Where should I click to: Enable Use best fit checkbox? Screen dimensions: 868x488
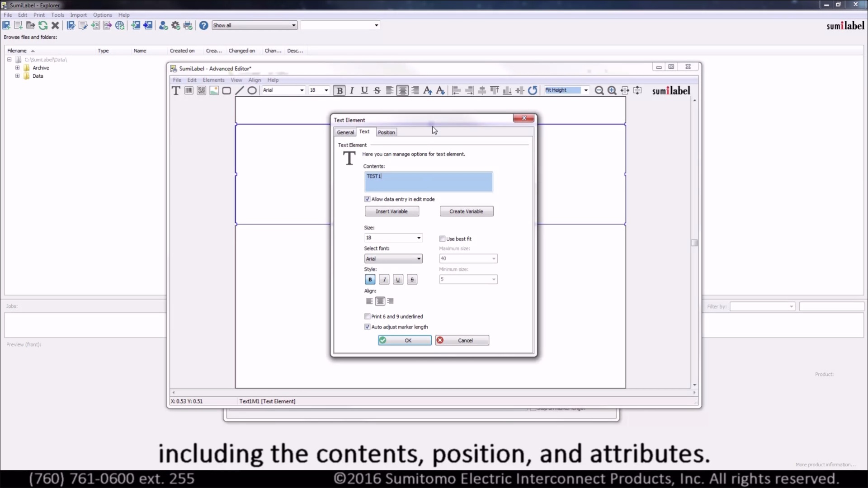[442, 239]
